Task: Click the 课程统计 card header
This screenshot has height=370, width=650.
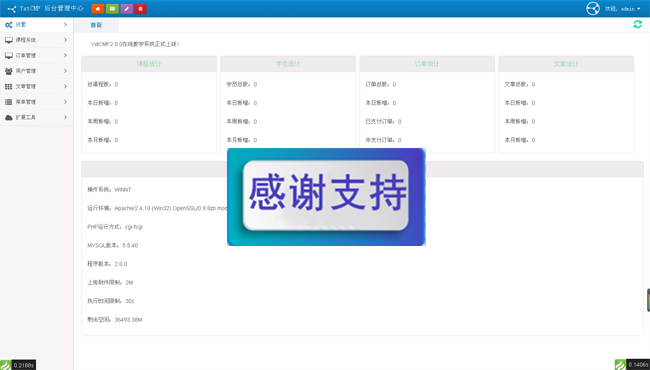Action: tap(149, 64)
